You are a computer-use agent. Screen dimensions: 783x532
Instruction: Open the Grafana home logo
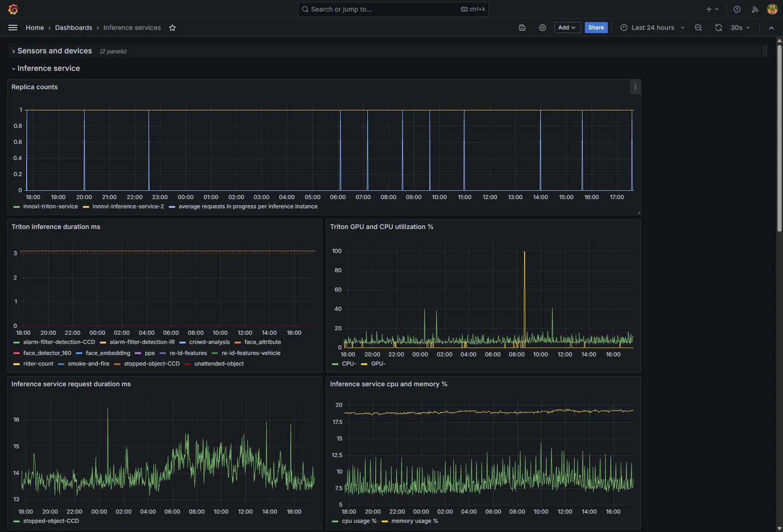[13, 9]
